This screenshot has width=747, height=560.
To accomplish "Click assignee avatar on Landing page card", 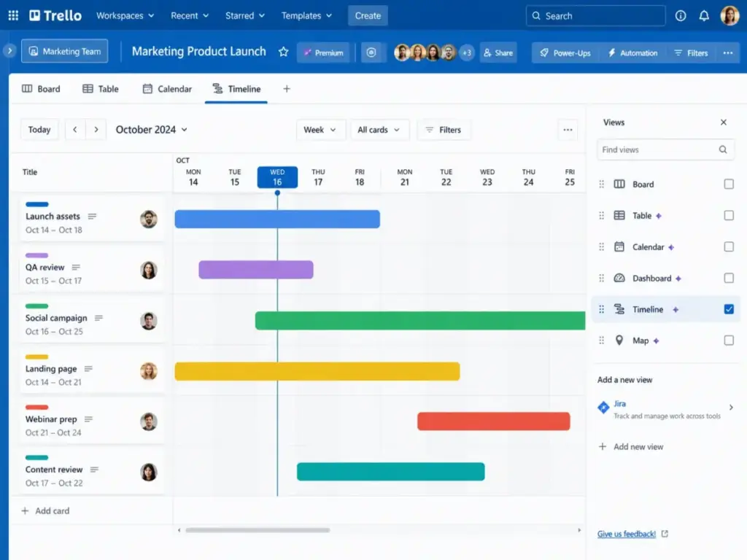I will coord(149,371).
